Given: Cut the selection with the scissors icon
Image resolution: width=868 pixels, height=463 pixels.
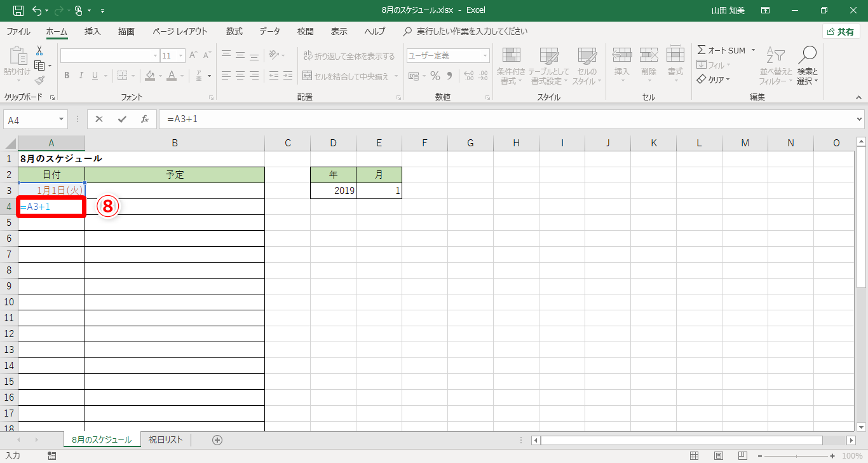Looking at the screenshot, I should pos(39,51).
